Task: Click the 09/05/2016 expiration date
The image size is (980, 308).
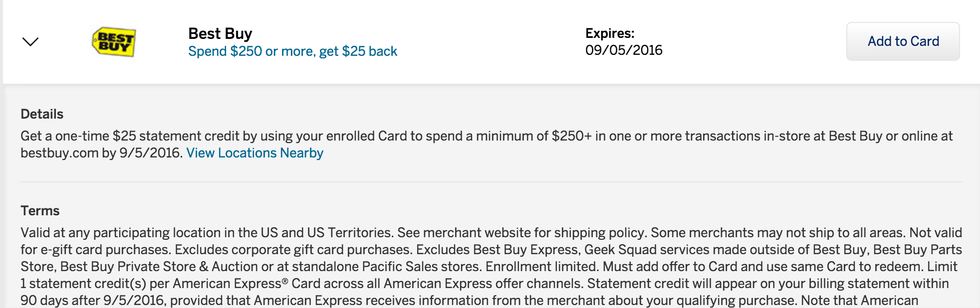Action: pos(624,50)
